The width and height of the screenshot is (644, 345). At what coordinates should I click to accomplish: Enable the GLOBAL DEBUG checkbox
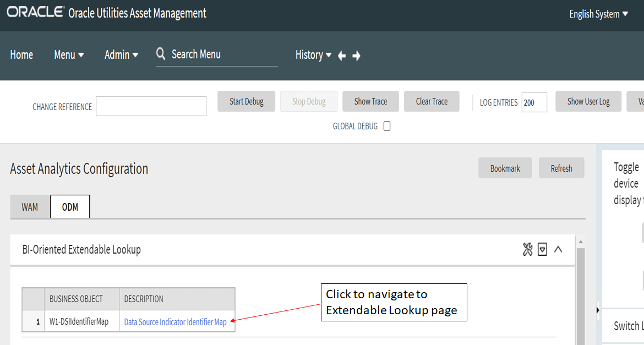click(387, 126)
